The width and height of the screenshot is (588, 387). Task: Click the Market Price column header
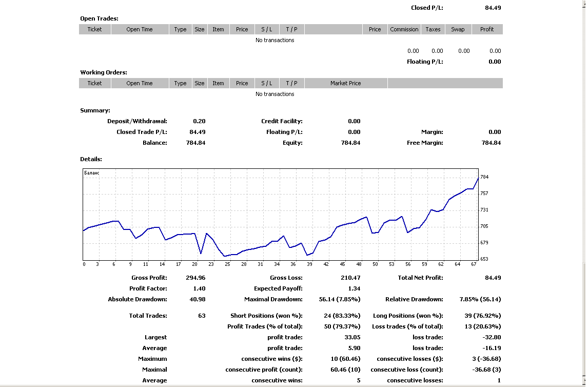point(346,83)
